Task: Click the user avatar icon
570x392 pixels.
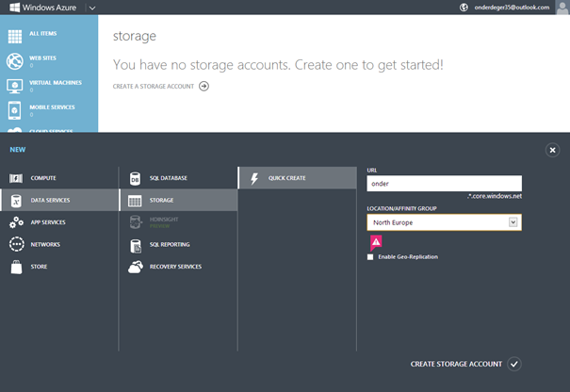Action: [x=562, y=8]
